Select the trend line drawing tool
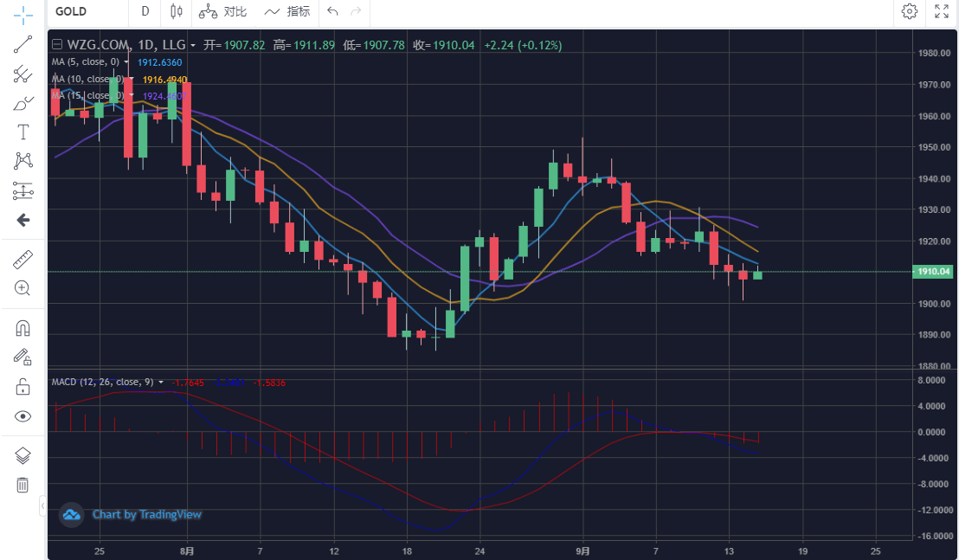Screen dimensions: 959x560 (x=23, y=45)
